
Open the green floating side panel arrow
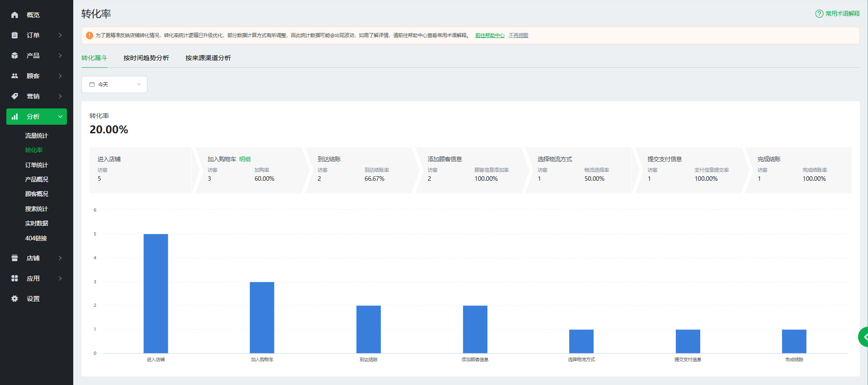(x=863, y=337)
